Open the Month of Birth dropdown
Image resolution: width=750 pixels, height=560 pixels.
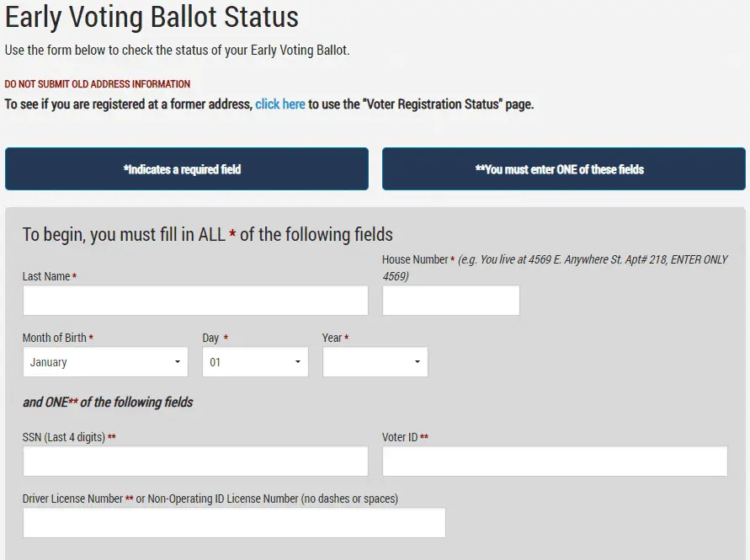tap(105, 362)
